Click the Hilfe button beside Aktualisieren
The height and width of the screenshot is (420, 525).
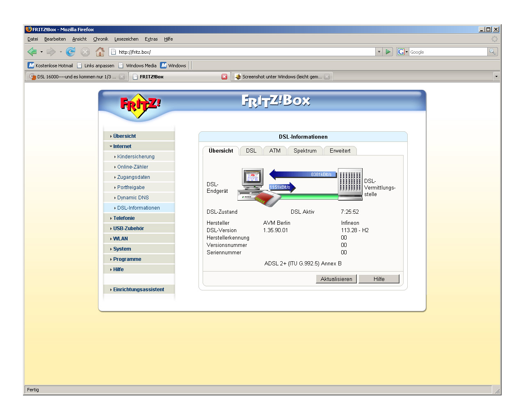pos(379,279)
